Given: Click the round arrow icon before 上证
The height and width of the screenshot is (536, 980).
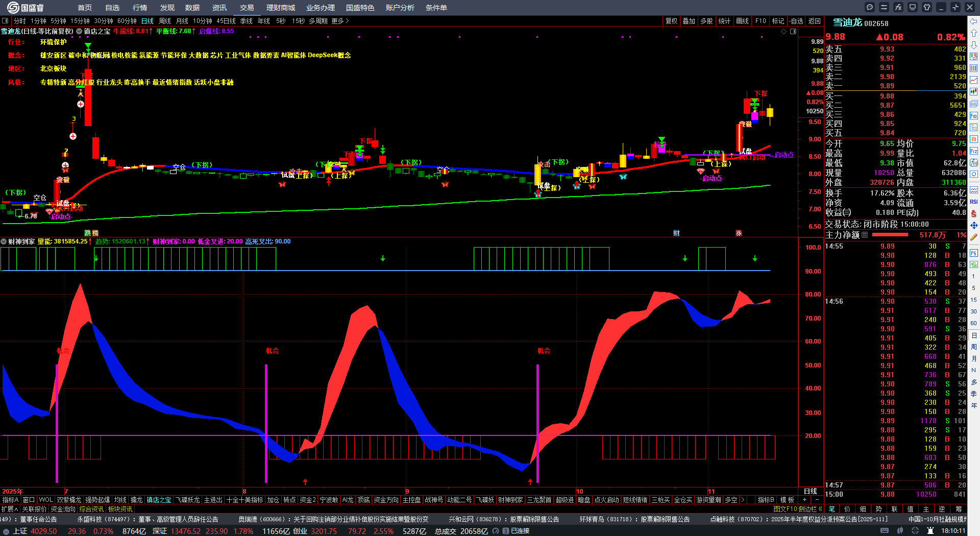Looking at the screenshot, I should click(x=6, y=531).
